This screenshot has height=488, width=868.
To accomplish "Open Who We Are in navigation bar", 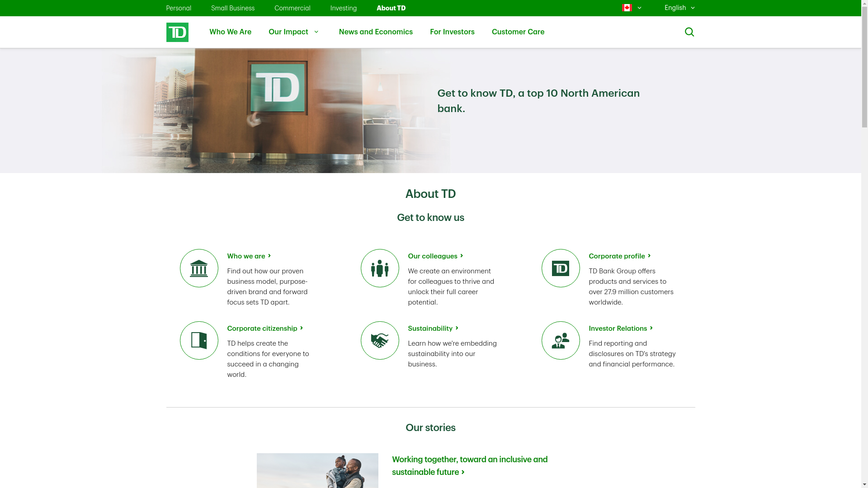I will 230,32.
